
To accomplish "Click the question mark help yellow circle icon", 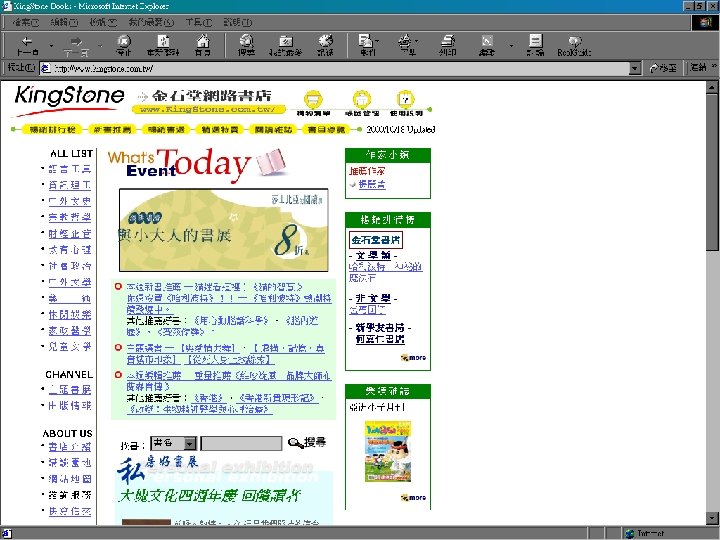I will [x=406, y=99].
